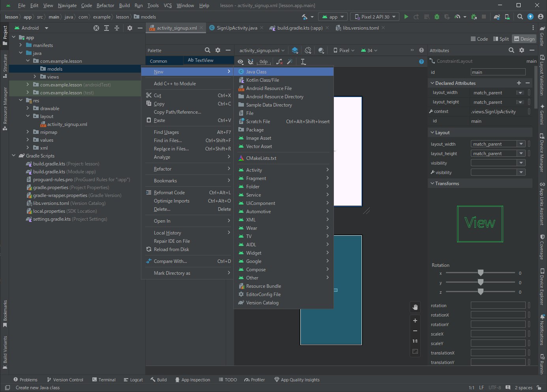Open API level 34 dropdown in designer
The width and height of the screenshot is (547, 392).
(x=369, y=50)
